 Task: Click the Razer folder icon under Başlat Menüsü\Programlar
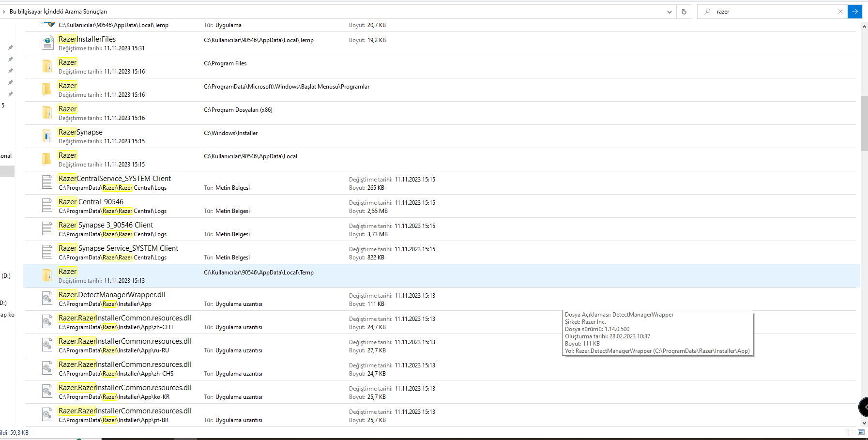click(x=47, y=90)
